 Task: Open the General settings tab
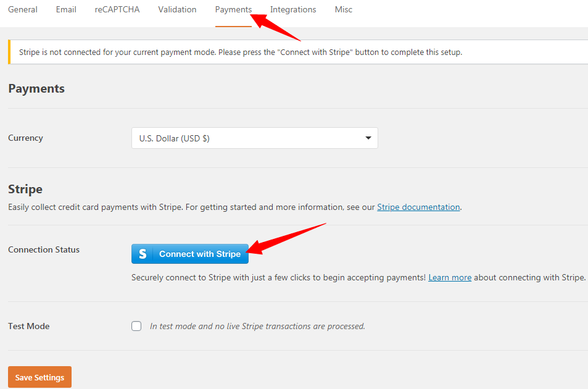pos(23,9)
